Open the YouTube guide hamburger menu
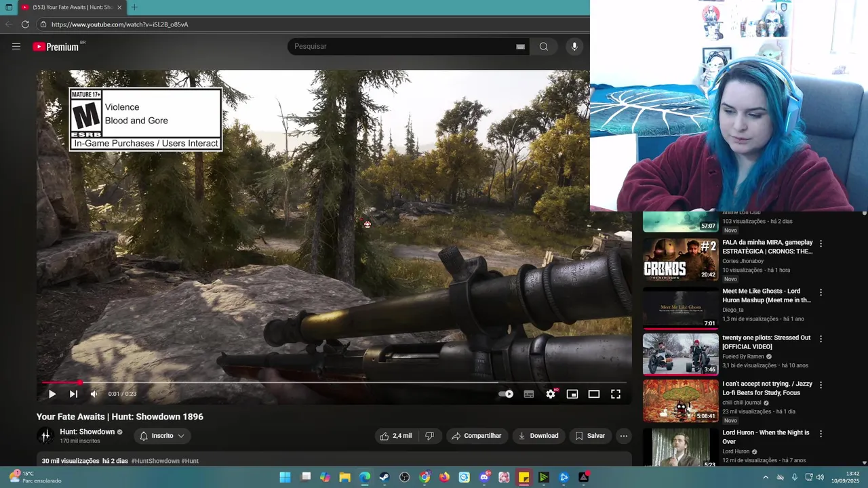The height and width of the screenshot is (488, 868). [x=16, y=46]
